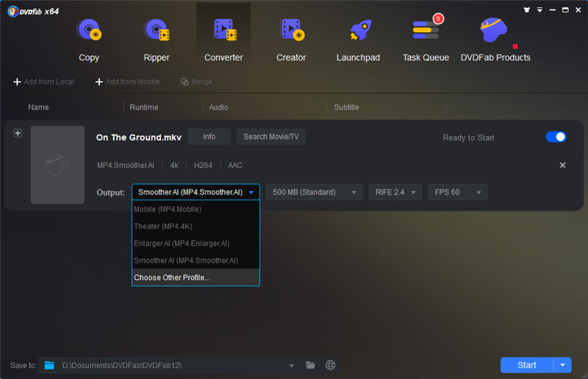Viewport: 588px width, 379px height.
Task: Open the FPS 60 dropdown
Action: pos(458,192)
